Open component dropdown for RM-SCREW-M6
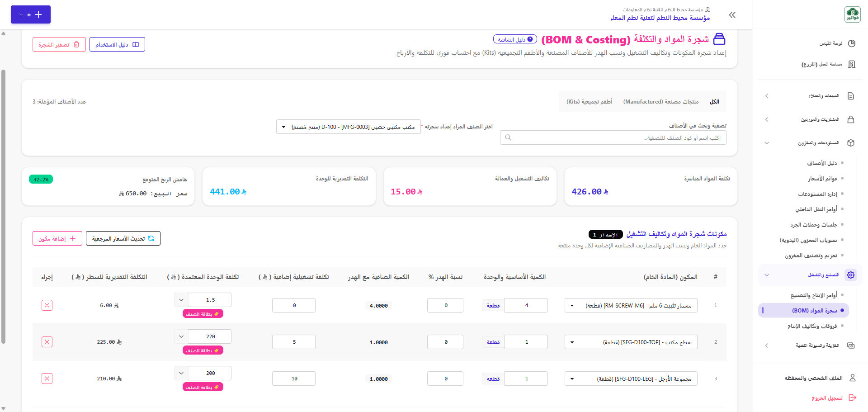The height and width of the screenshot is (412, 868). click(631, 305)
